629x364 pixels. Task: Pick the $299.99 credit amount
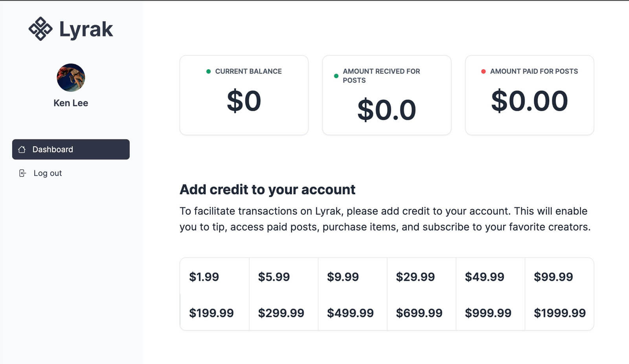click(x=281, y=313)
